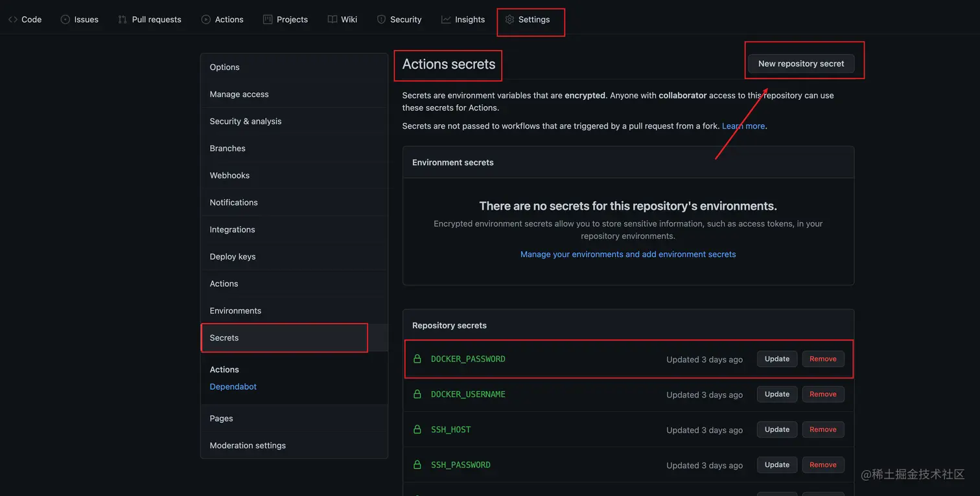Update the SSH_PASSWORD secret

tap(777, 465)
